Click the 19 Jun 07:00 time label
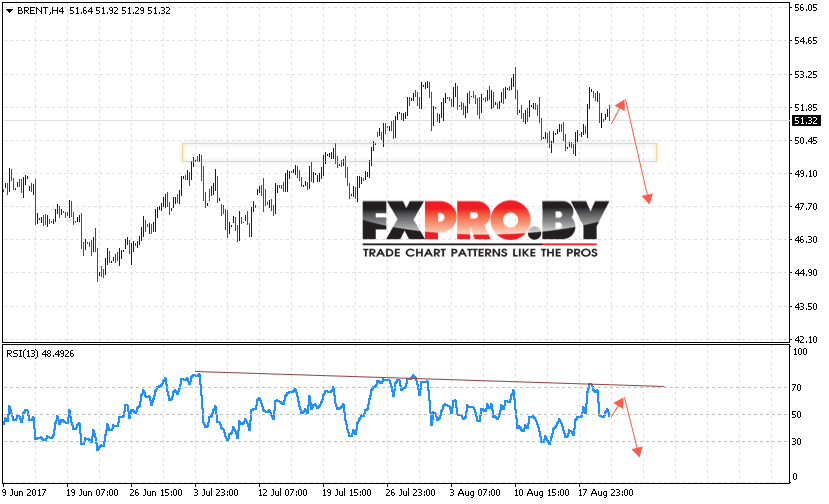Screen dimensions: 829x504 click(x=92, y=492)
